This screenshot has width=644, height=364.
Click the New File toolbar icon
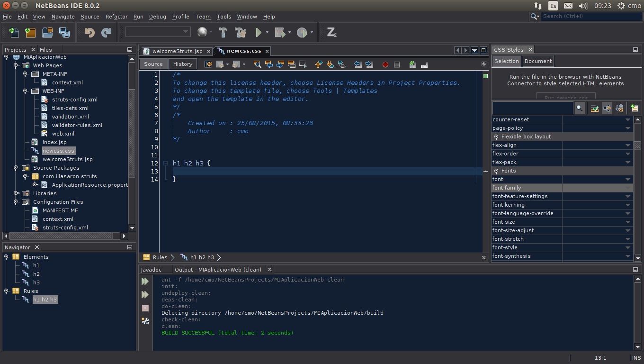point(14,32)
